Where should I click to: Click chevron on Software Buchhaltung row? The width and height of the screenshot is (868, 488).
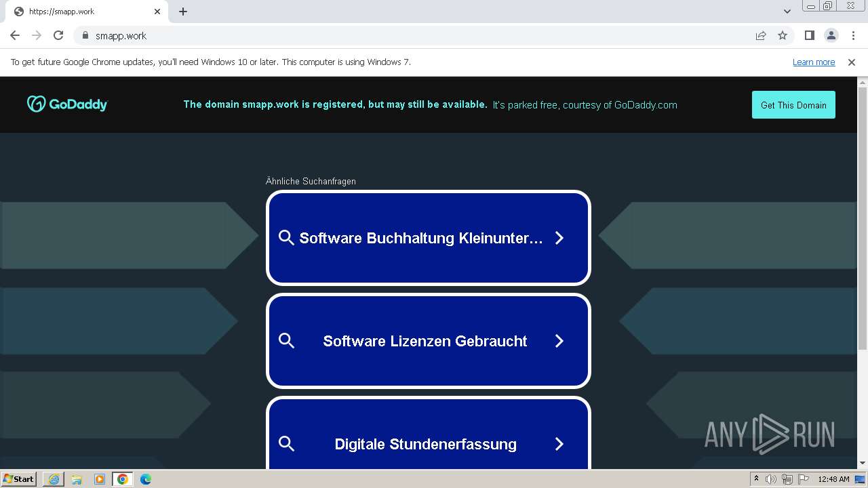pos(559,238)
